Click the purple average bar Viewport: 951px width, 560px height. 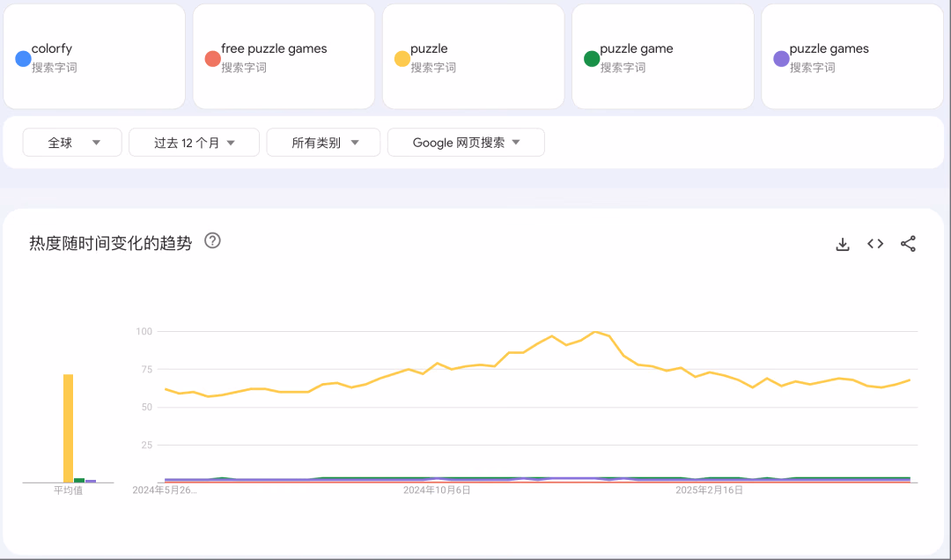click(x=91, y=481)
